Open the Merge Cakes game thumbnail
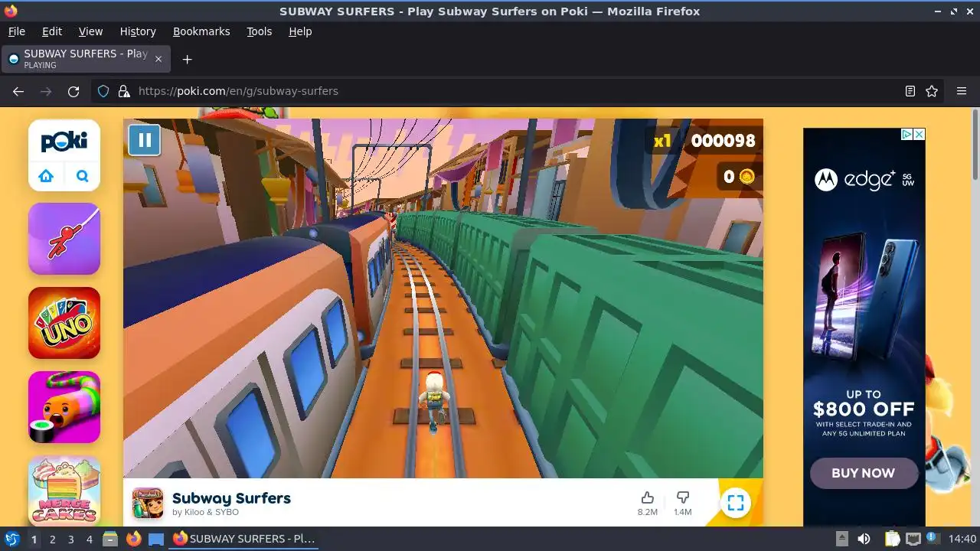This screenshot has width=980, height=551. pyautogui.click(x=64, y=491)
